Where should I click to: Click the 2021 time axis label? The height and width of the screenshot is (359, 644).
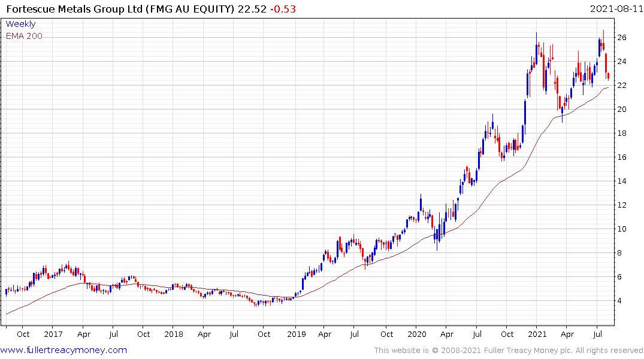(537, 334)
